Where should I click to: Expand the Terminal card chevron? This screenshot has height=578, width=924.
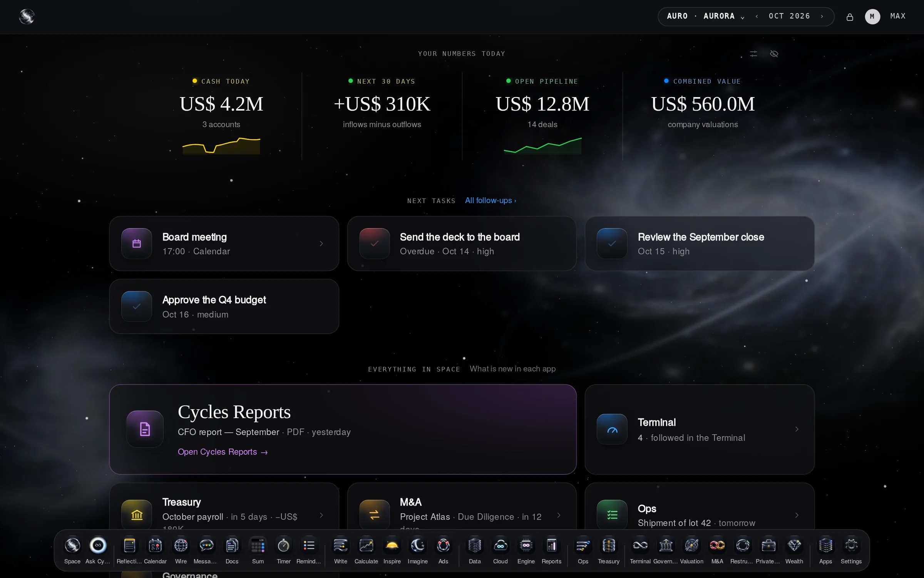797,429
